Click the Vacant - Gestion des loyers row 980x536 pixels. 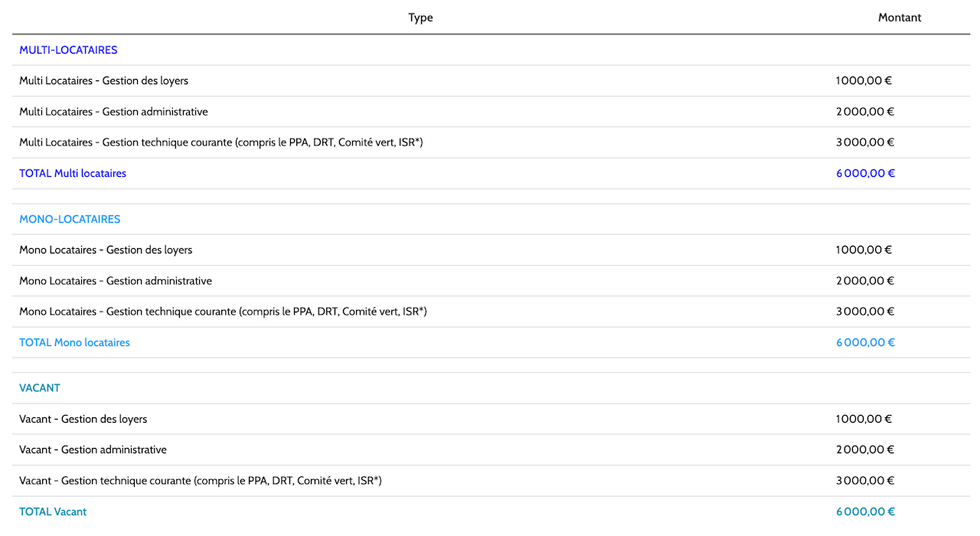pyautogui.click(x=491, y=419)
